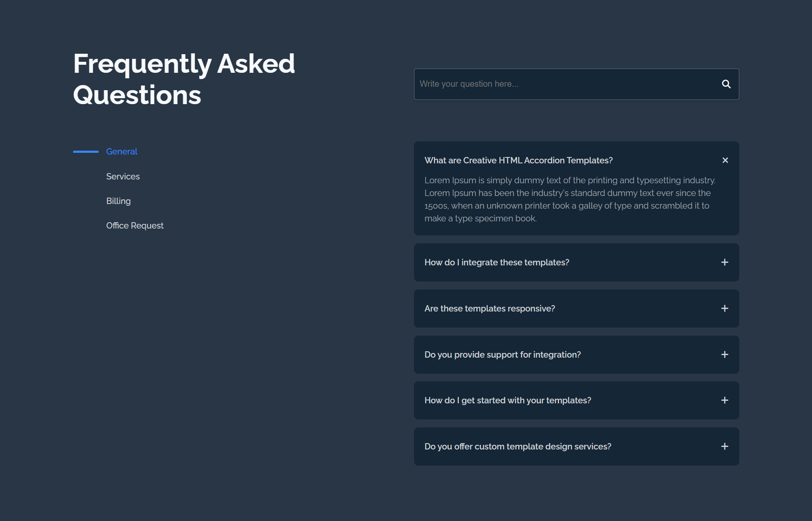Click the blue indicator line beside General

[x=85, y=152]
